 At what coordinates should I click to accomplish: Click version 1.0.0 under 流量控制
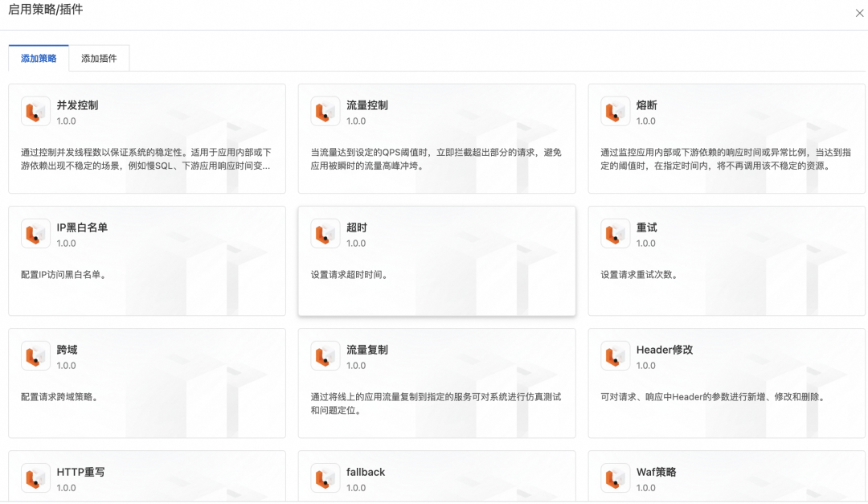357,121
